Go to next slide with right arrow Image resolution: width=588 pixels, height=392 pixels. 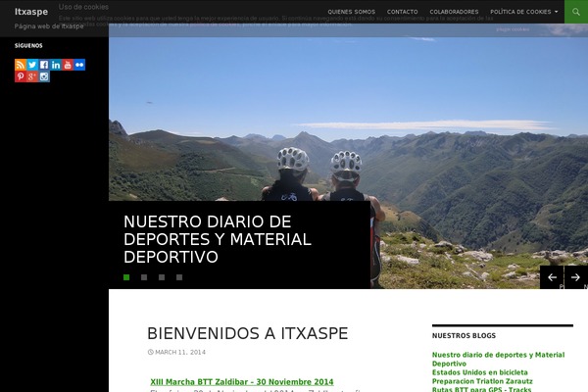coord(576,277)
